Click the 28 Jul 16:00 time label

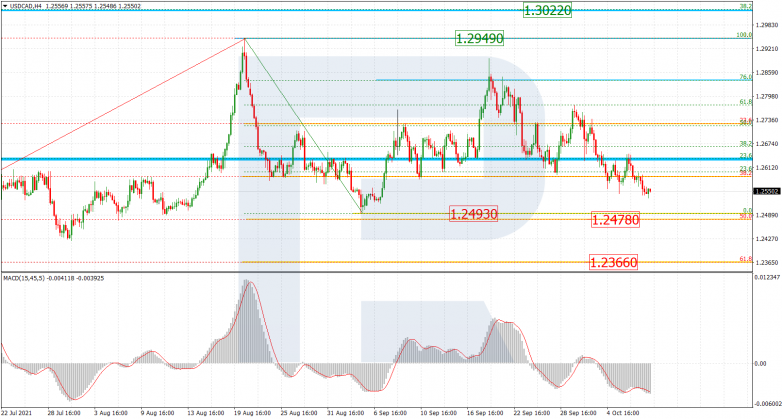pos(63,414)
